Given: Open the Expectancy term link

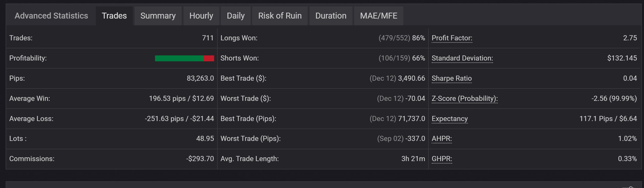Looking at the screenshot, I should click(449, 119).
